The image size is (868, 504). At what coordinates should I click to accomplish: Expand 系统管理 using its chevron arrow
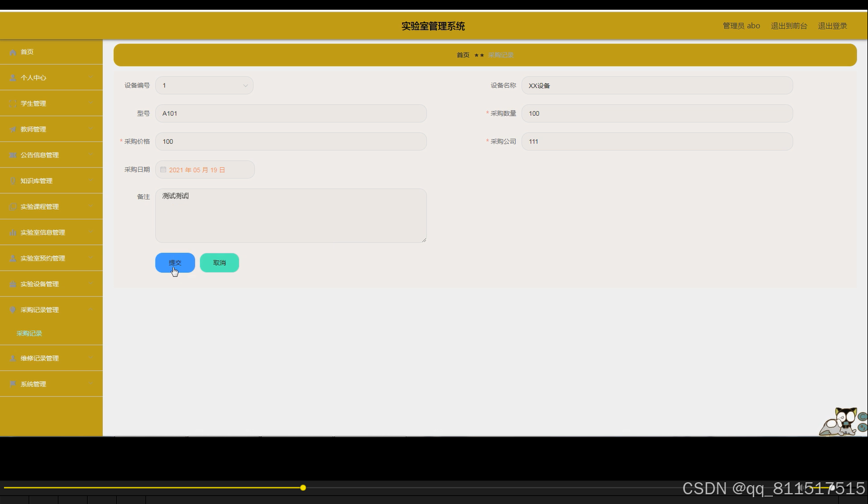coord(91,384)
